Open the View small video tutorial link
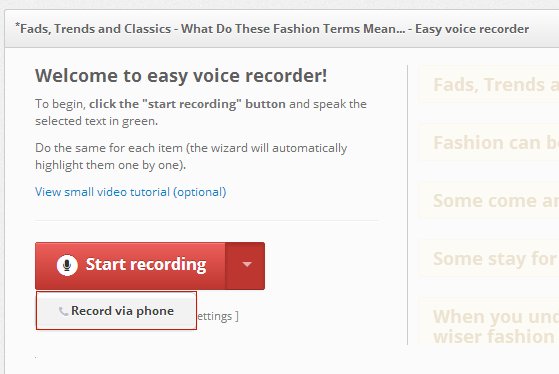 [130, 192]
